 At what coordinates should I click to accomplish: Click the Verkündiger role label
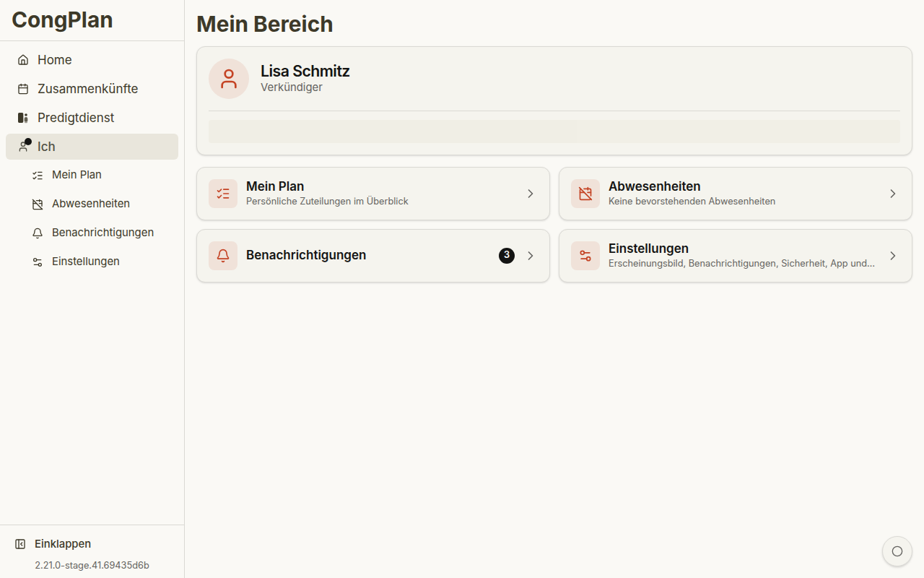(292, 87)
